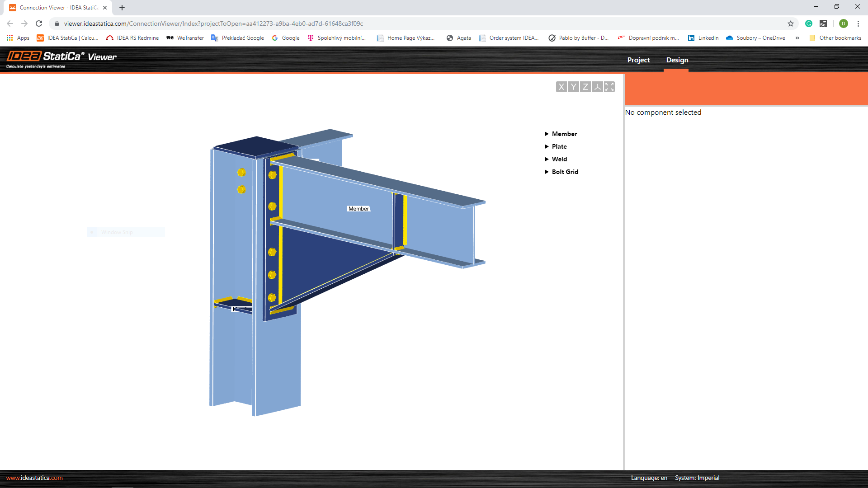Open the browser three-dot menu
Viewport: 868px width, 488px height.
pos(858,23)
